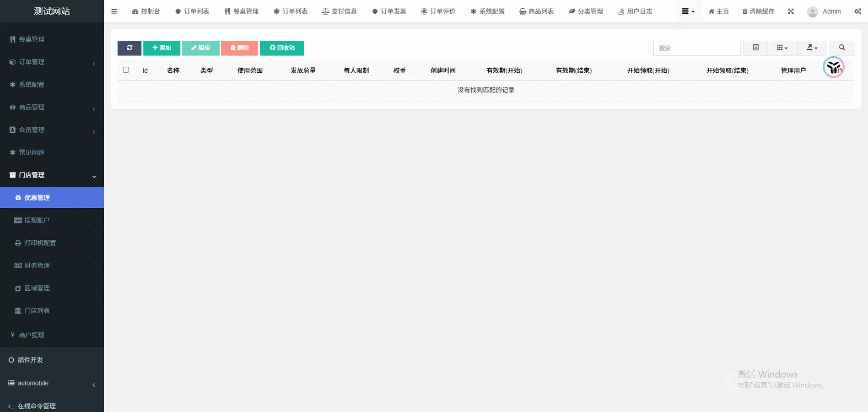
Task: Collapse the 门店管理 sidebar menu
Action: tap(52, 175)
